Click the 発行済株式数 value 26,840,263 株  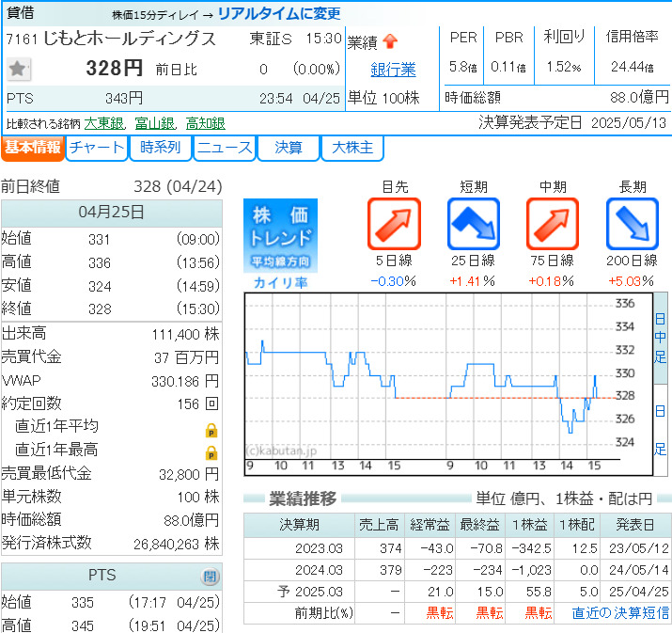point(176,544)
